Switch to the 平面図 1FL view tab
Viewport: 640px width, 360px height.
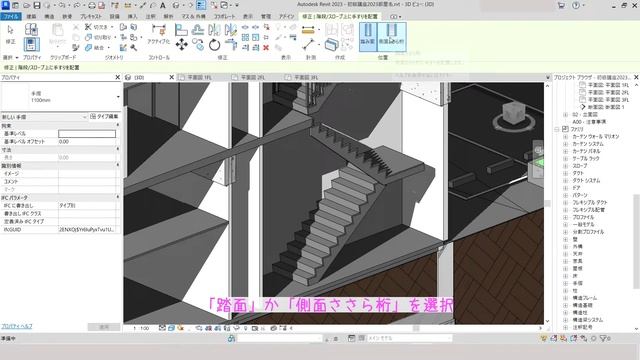199,77
